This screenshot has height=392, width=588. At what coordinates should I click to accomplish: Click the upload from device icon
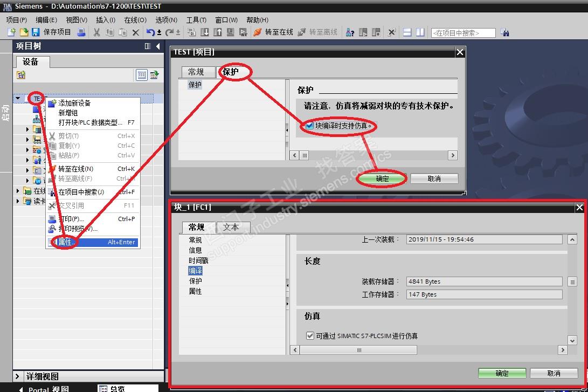click(218, 32)
